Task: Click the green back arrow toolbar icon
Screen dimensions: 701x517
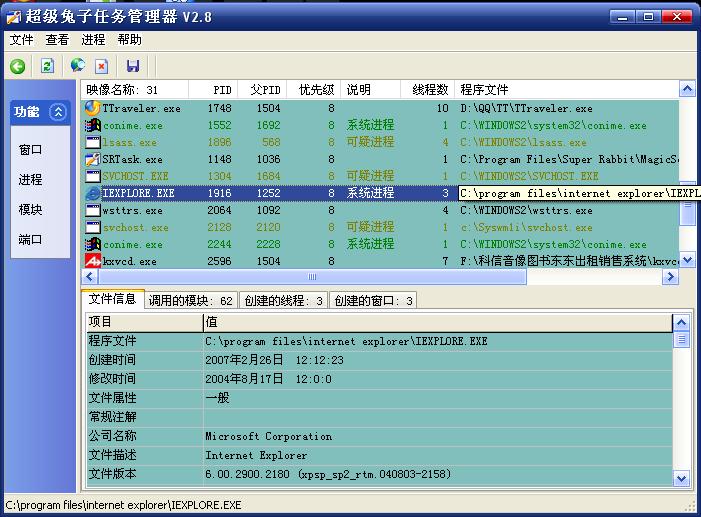Action: click(18, 67)
